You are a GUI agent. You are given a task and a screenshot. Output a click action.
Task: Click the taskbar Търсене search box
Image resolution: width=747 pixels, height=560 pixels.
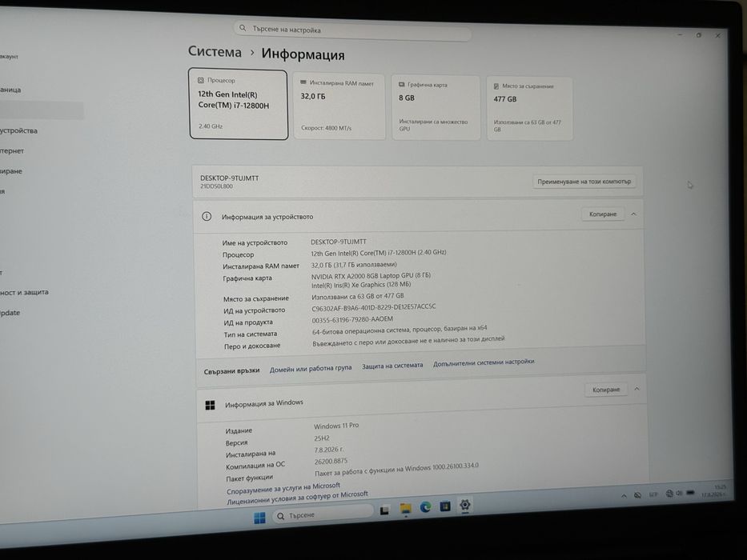(x=323, y=514)
